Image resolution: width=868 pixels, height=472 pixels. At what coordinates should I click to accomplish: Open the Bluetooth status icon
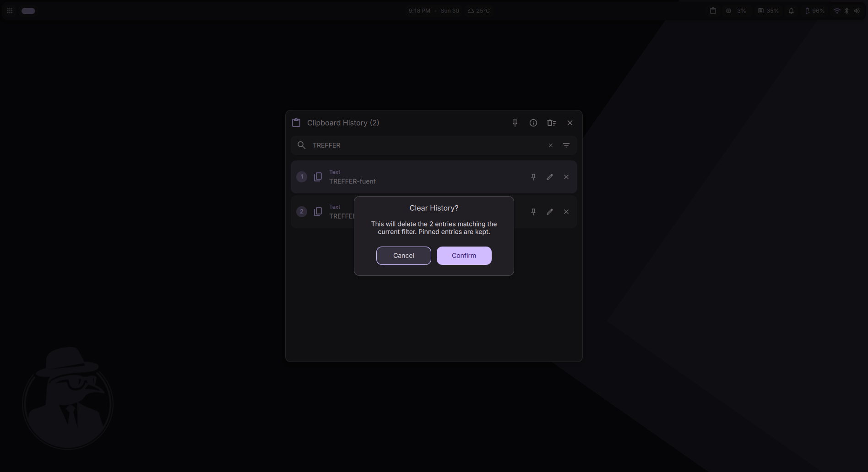click(846, 11)
